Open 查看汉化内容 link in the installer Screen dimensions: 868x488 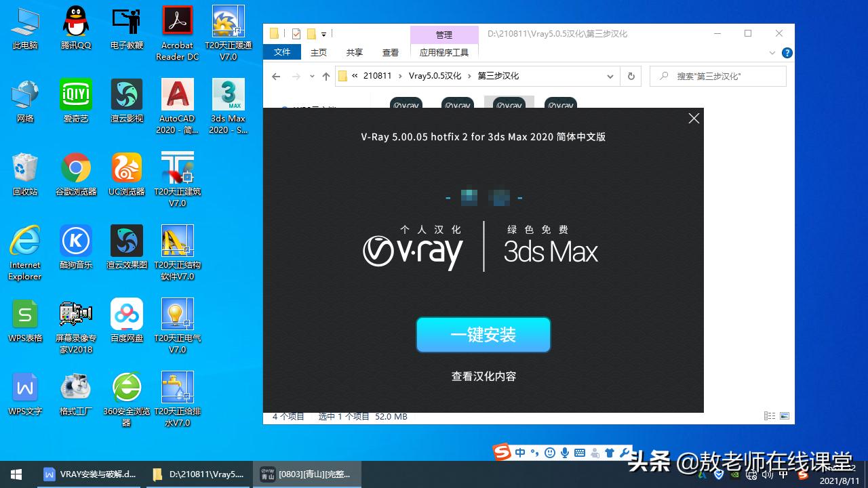[483, 376]
